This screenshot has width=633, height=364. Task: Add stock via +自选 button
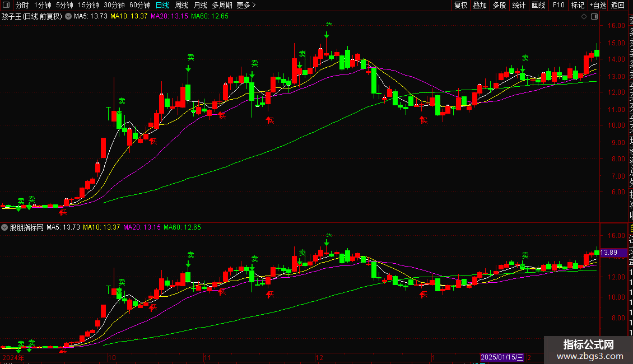[x=598, y=5]
